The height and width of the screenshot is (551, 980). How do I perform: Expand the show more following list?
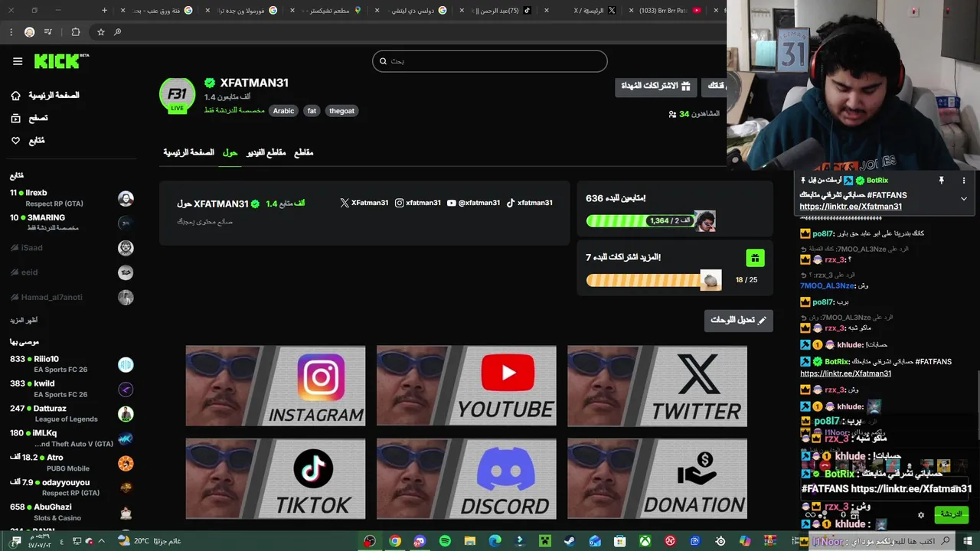tap(24, 320)
